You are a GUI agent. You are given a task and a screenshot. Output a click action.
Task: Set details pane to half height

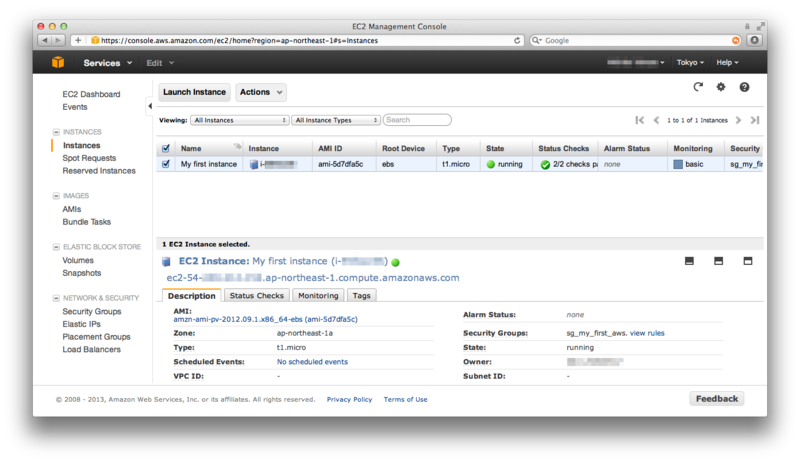(718, 261)
